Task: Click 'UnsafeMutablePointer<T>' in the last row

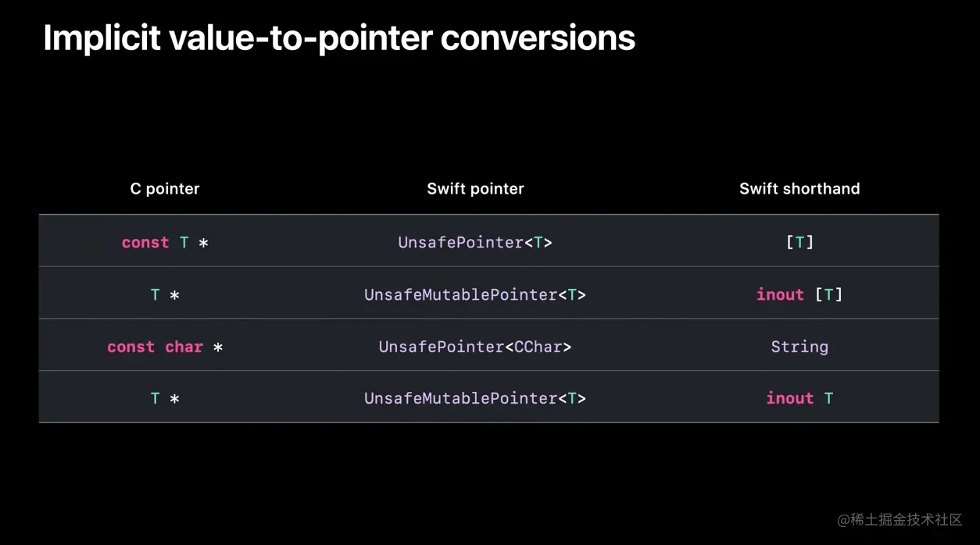Action: [x=475, y=399]
